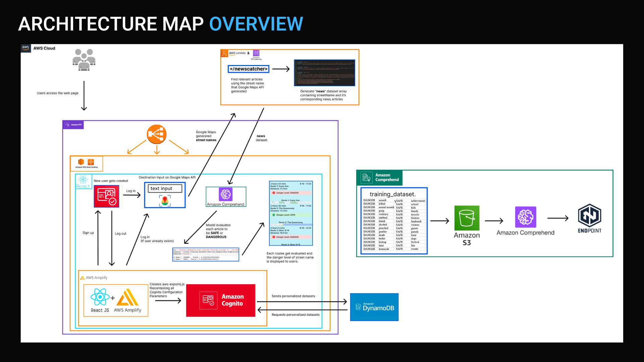Click the users group icon

(84, 60)
